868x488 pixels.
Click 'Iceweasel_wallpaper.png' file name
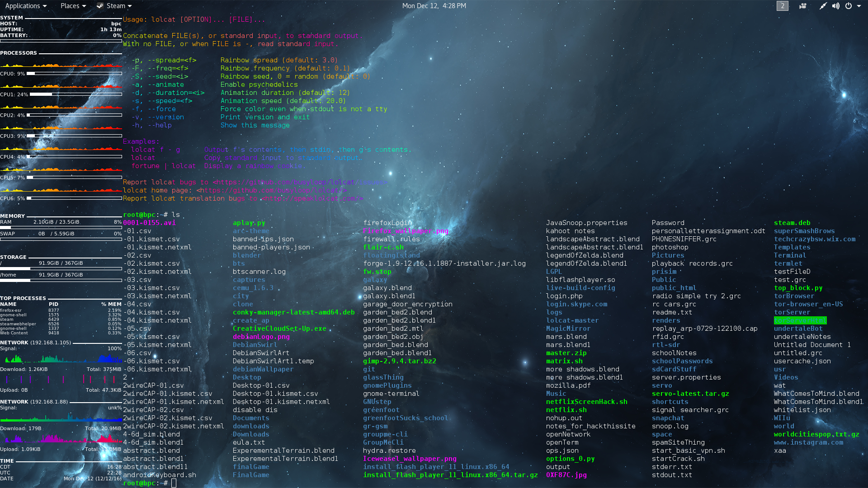[x=410, y=459]
